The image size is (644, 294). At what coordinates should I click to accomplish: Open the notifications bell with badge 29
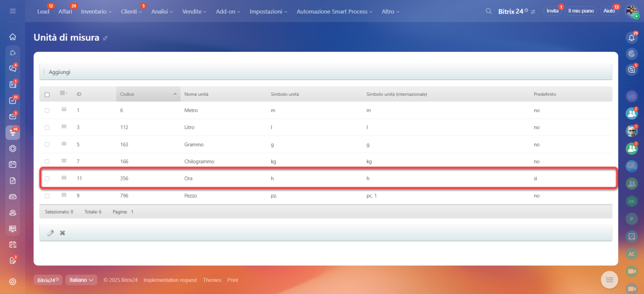coord(631,38)
